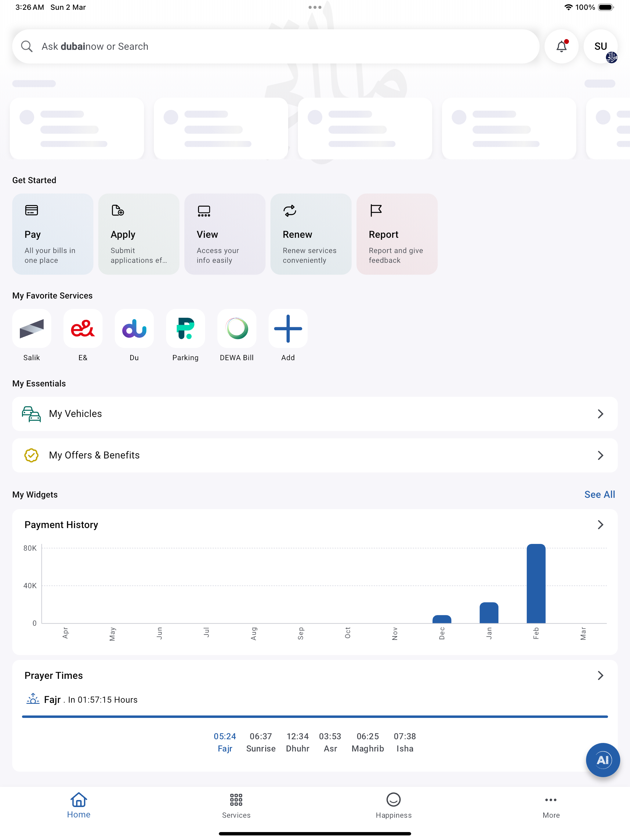
Task: Open the Renew get-started card
Action: pyautogui.click(x=311, y=234)
